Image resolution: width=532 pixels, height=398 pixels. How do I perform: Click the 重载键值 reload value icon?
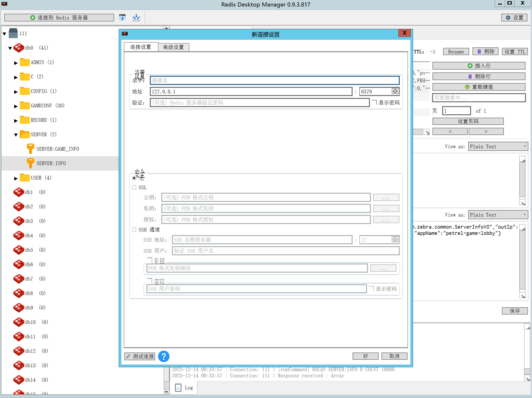467,87
